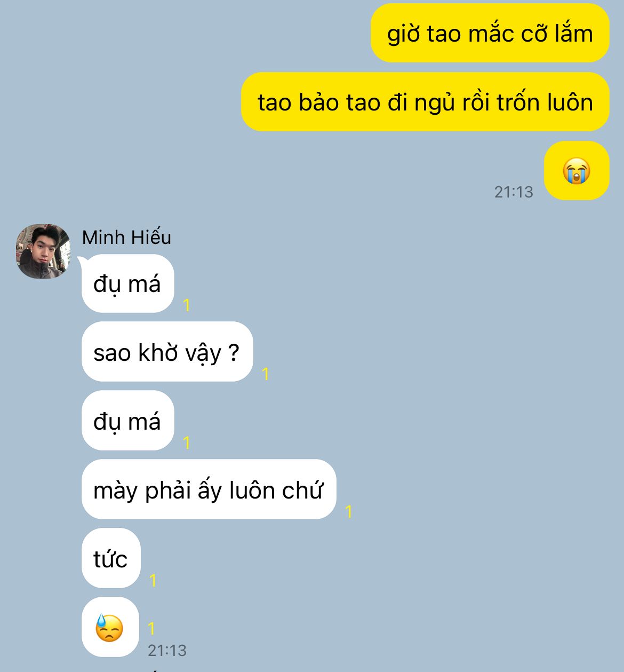Tap unread count beside the sweat emoji bubble
Screen dimensions: 624x672
point(151,628)
